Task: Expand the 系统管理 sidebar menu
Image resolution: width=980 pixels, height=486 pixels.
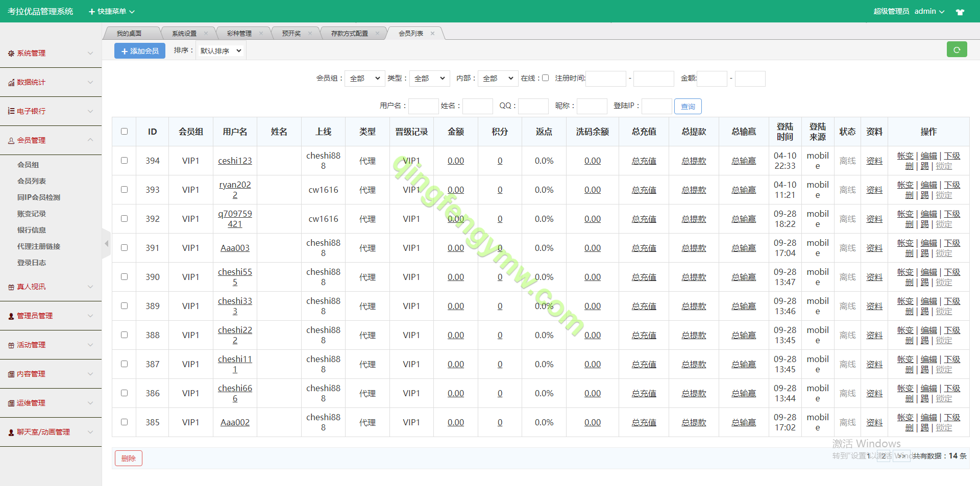Action: point(51,53)
